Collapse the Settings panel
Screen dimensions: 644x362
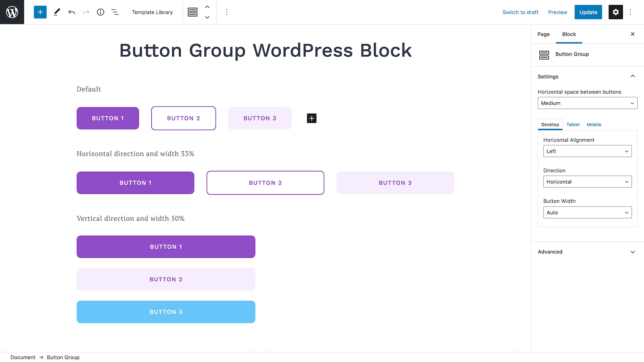(587, 76)
